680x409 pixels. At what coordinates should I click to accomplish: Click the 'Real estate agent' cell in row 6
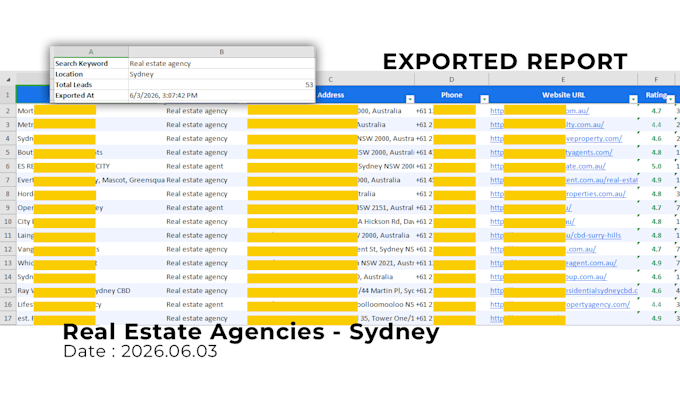(x=206, y=166)
